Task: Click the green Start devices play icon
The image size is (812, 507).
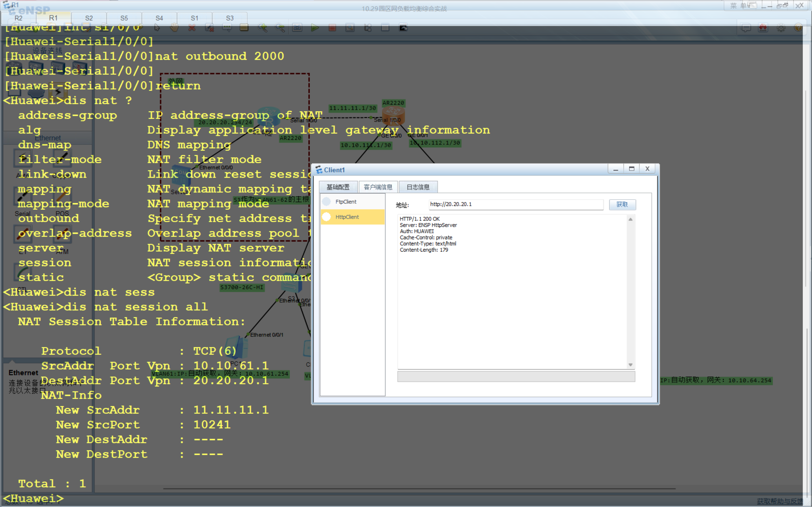Action: tap(314, 28)
